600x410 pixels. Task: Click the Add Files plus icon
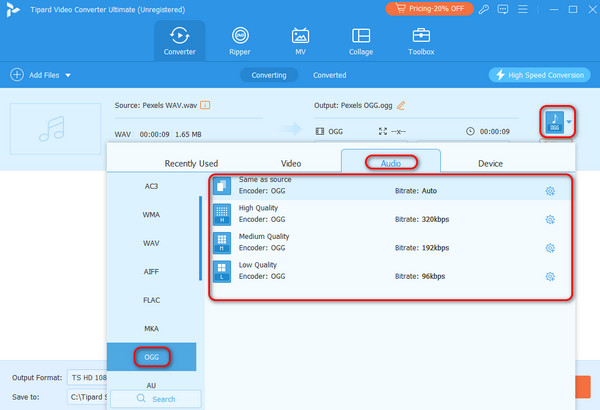coord(17,75)
